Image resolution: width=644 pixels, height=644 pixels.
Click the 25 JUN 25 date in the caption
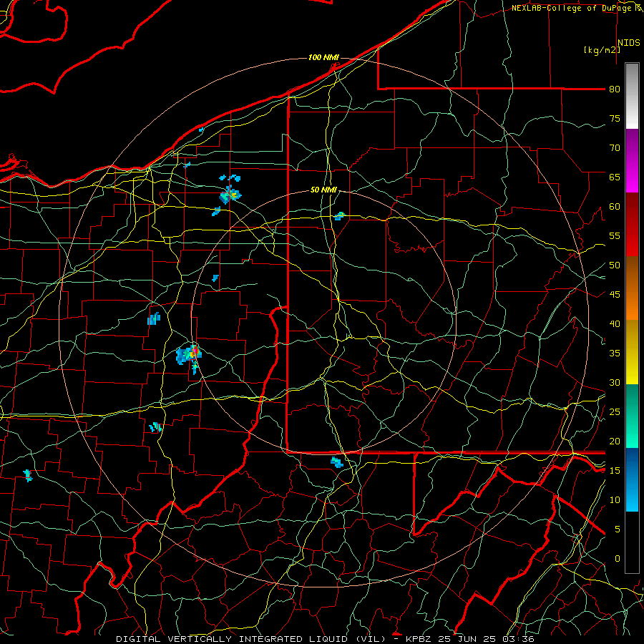[x=469, y=639]
